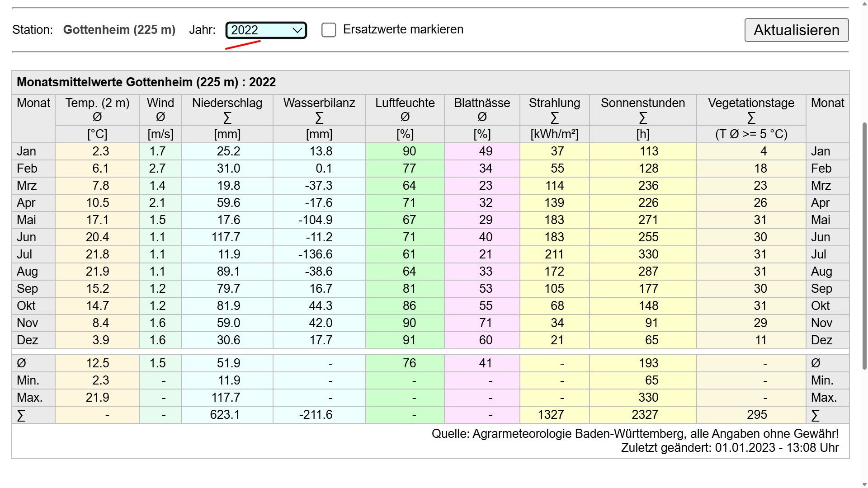The height and width of the screenshot is (488, 868).
Task: Click the pink Blattnässe Nov cell 71
Action: (485, 323)
